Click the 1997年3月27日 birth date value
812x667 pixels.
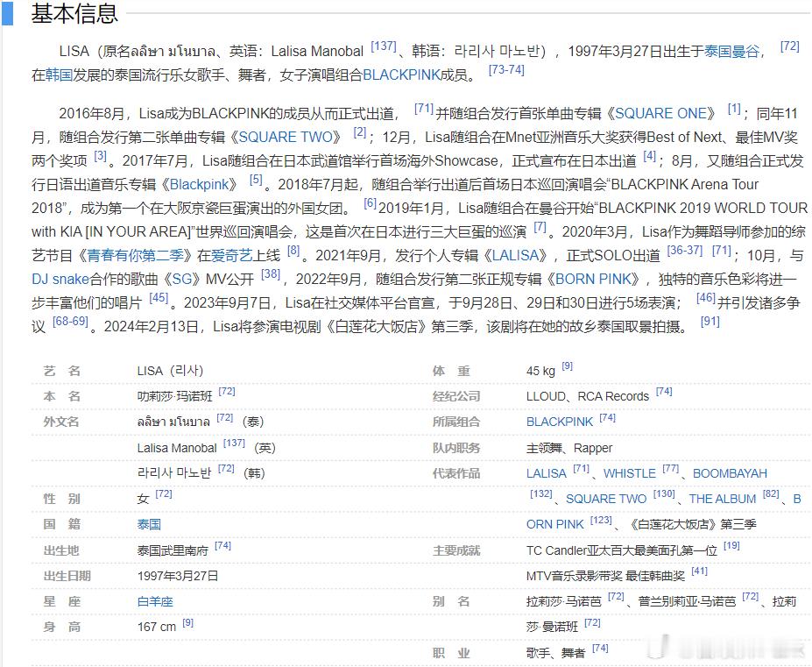point(178,576)
